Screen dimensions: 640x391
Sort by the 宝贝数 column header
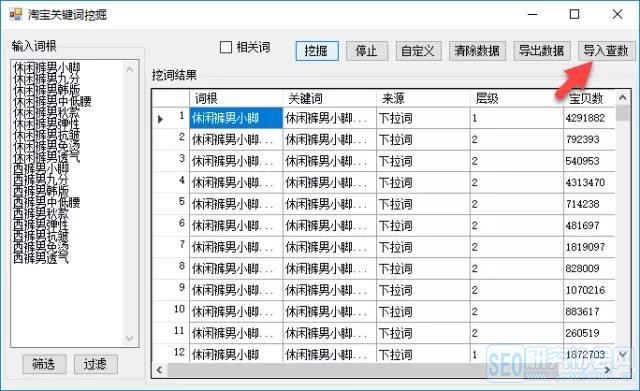click(x=589, y=98)
